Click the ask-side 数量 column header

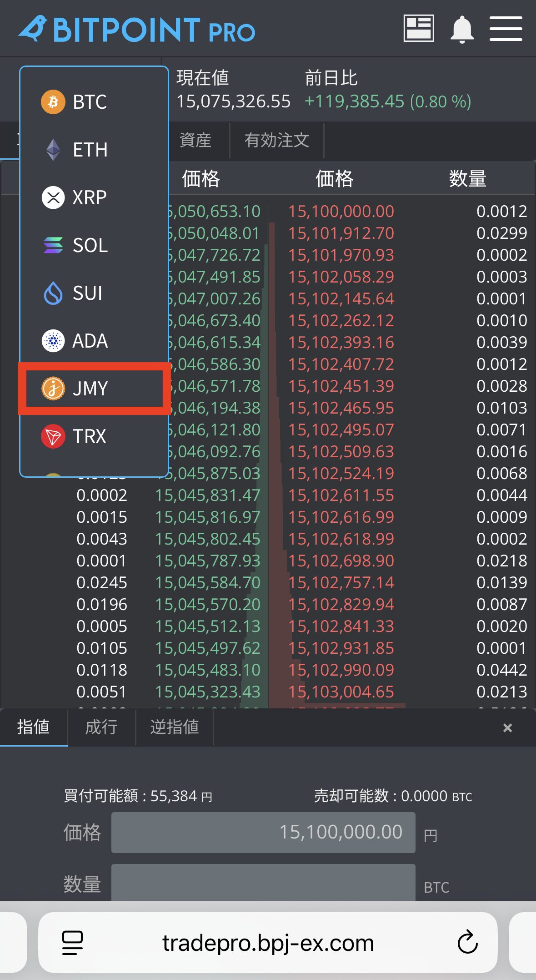[x=468, y=178]
